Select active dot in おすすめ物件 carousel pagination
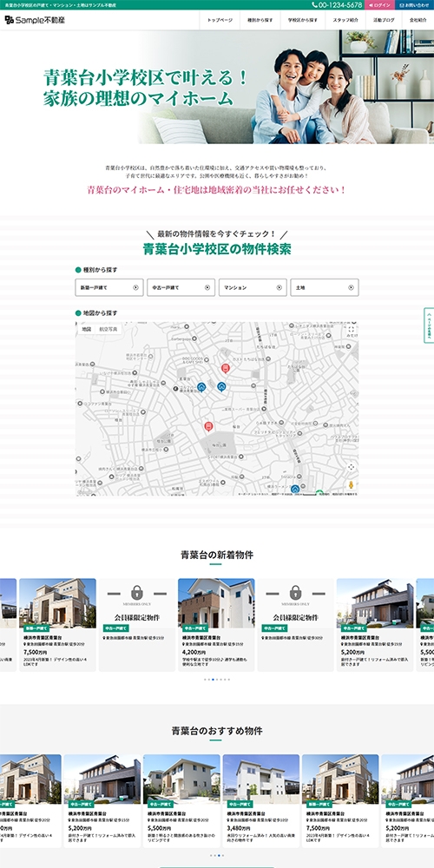The width and height of the screenshot is (434, 868). 219,855
